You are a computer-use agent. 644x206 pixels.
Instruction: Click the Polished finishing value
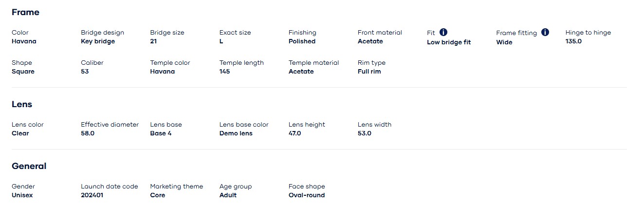302,41
